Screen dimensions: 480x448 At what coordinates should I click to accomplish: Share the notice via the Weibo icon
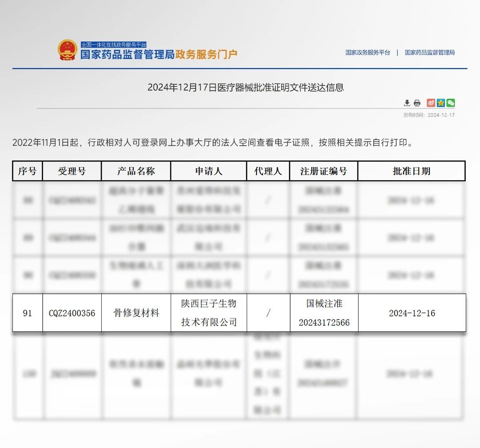(431, 103)
